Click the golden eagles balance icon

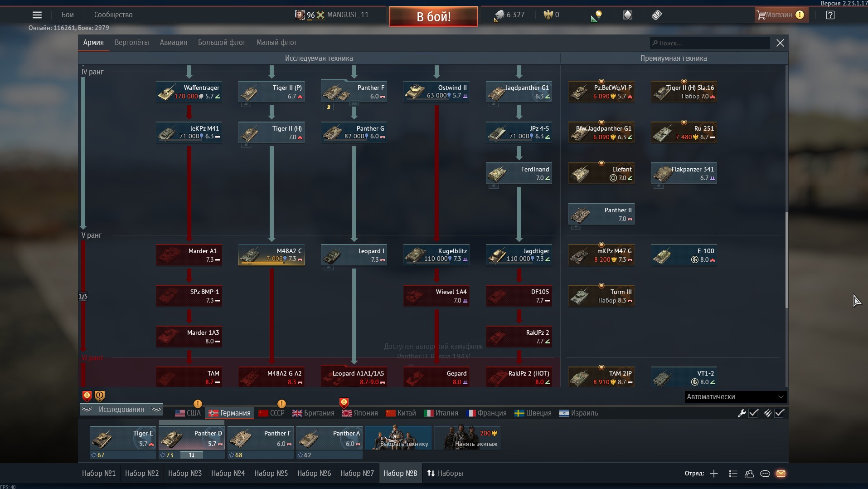click(x=548, y=15)
